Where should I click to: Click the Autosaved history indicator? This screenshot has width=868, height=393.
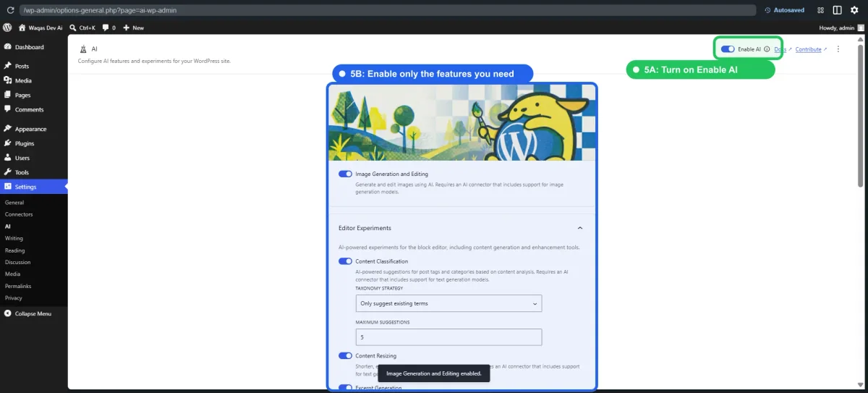click(785, 10)
